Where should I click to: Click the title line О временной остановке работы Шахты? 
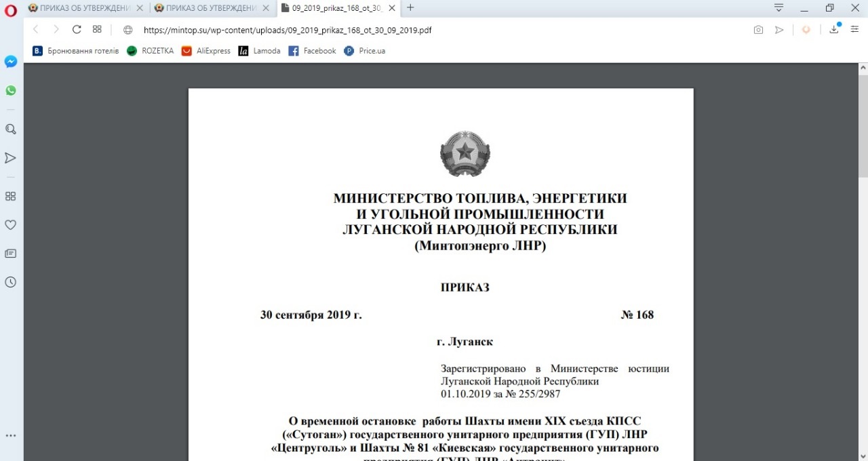pyautogui.click(x=465, y=421)
